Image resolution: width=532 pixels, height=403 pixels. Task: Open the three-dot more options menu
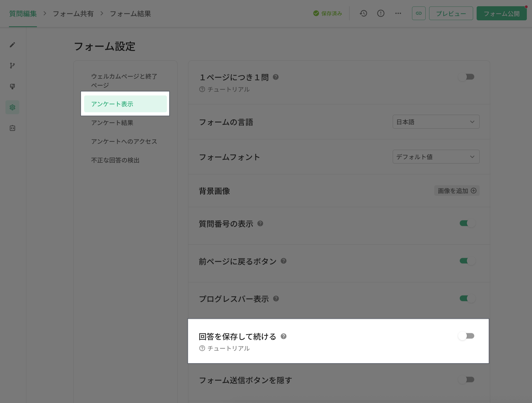coord(398,13)
